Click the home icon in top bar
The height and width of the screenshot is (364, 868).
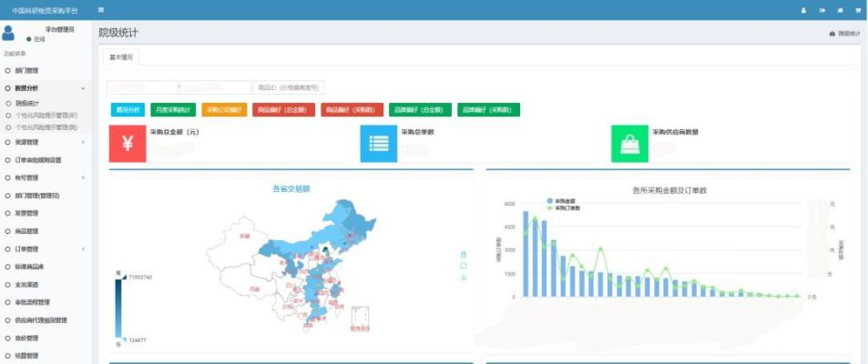point(840,10)
